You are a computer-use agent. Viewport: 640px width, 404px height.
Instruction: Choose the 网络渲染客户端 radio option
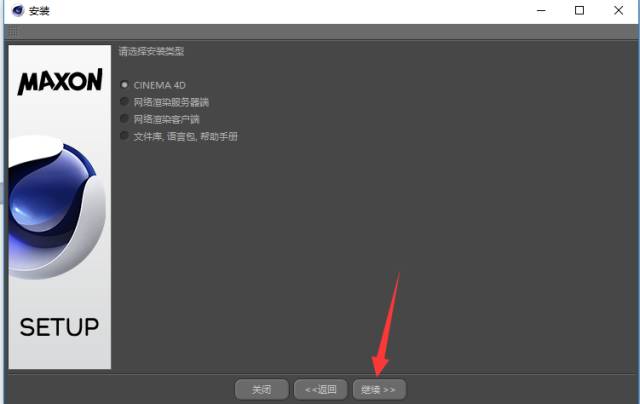(x=124, y=118)
